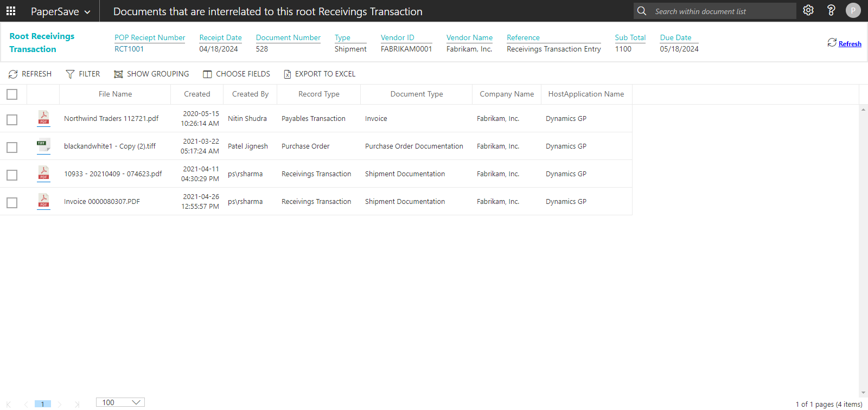Click FILTER in the toolbar
The image size is (868, 410).
(x=83, y=74)
